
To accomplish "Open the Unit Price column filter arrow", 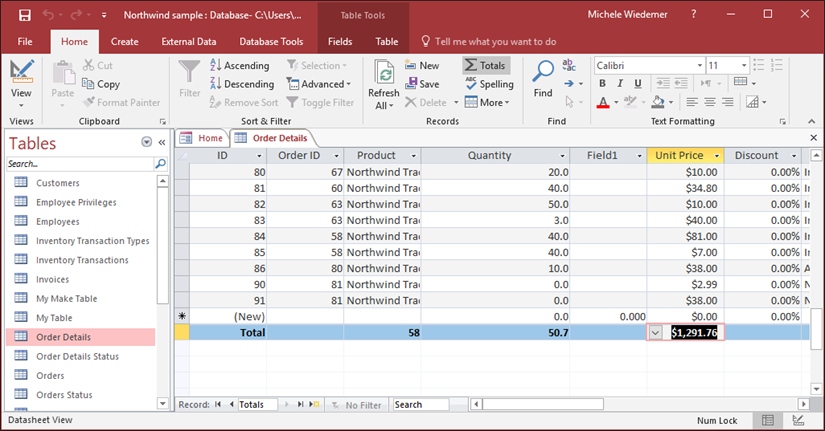I will point(717,156).
